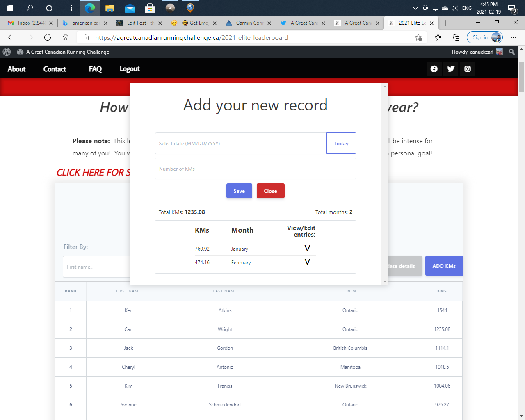This screenshot has height=420, width=525.
Task: Add this page to favorites
Action: [418, 37]
